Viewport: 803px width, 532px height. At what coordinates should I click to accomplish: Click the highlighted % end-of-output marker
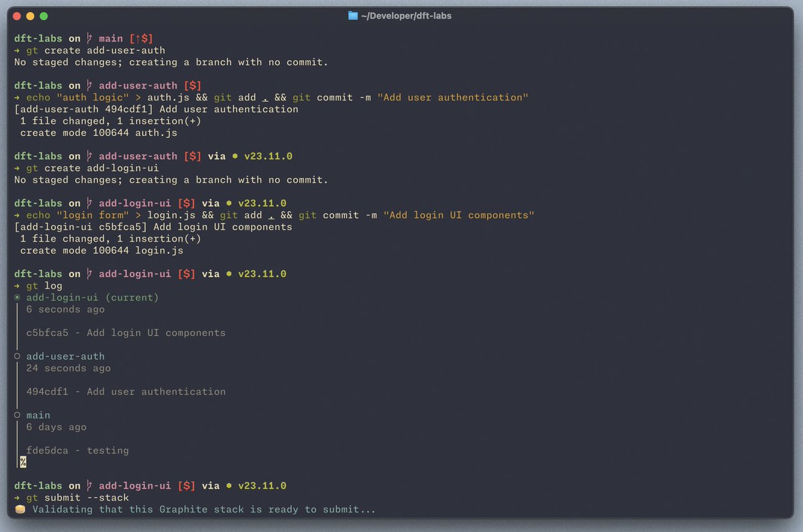coord(23,462)
